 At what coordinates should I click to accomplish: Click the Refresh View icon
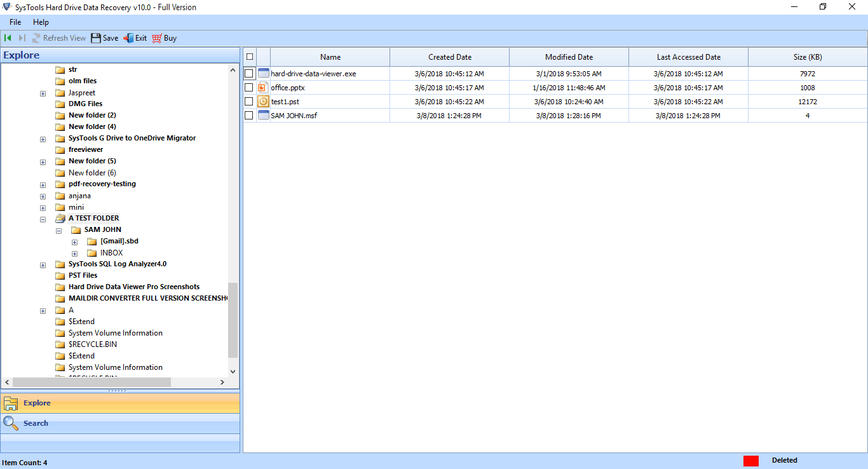point(37,38)
